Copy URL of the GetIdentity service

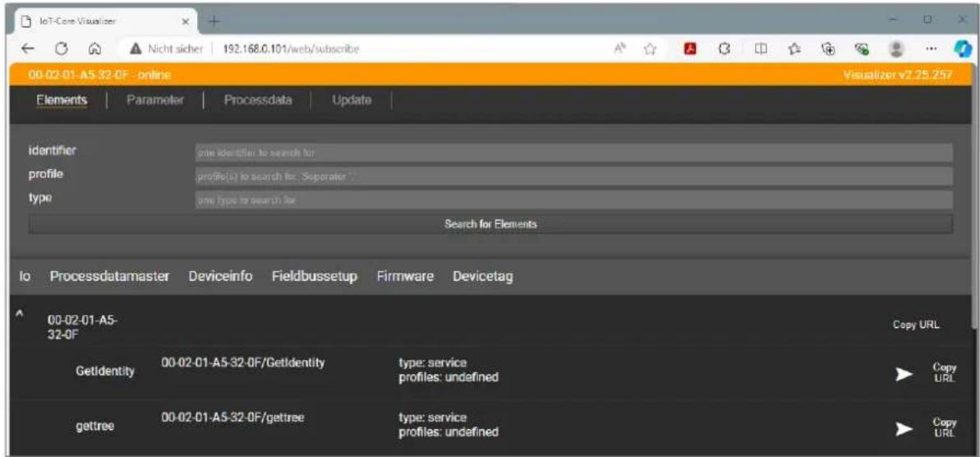[945, 373]
